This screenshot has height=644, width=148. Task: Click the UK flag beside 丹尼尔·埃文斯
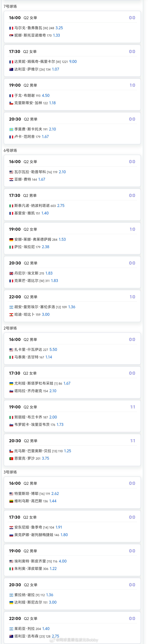[11, 273]
